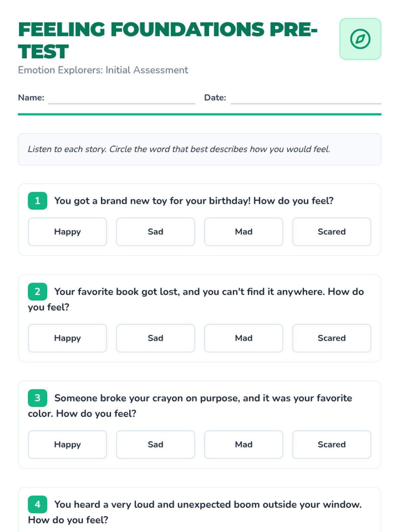
Task: Select Happy for the broken crayon question
Action: coord(67,445)
